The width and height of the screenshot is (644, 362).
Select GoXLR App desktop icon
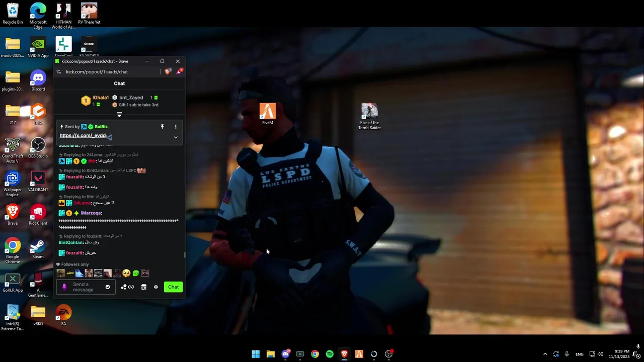click(x=13, y=282)
